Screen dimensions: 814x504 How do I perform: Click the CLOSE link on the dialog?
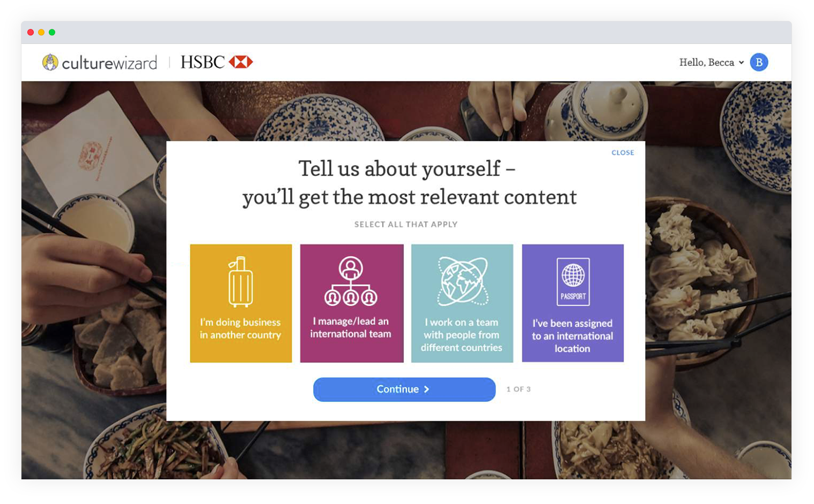[x=623, y=153]
